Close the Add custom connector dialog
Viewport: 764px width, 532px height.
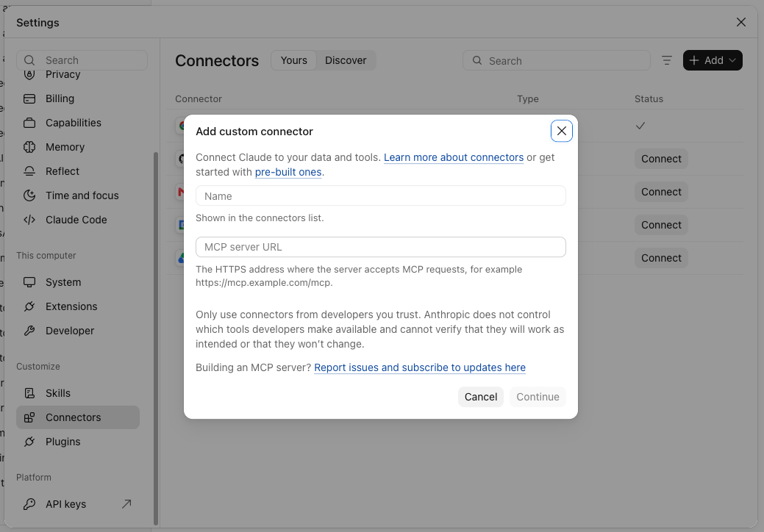[561, 131]
